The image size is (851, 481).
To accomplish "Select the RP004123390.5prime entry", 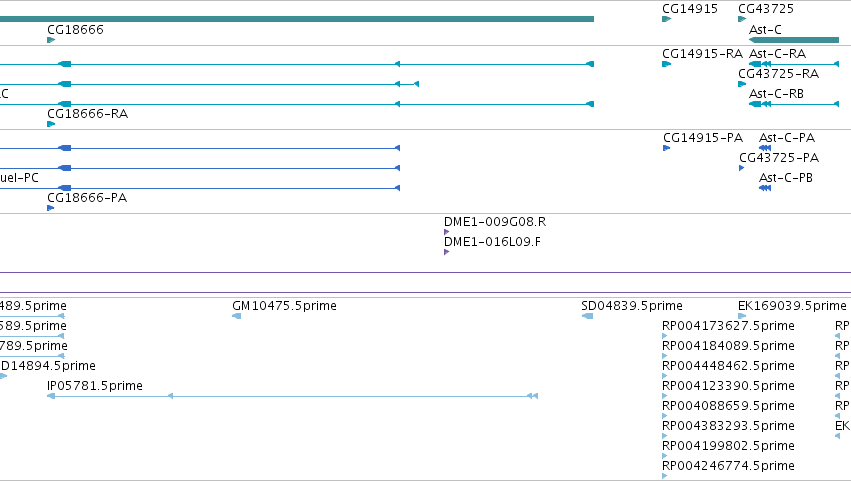I will coord(728,385).
